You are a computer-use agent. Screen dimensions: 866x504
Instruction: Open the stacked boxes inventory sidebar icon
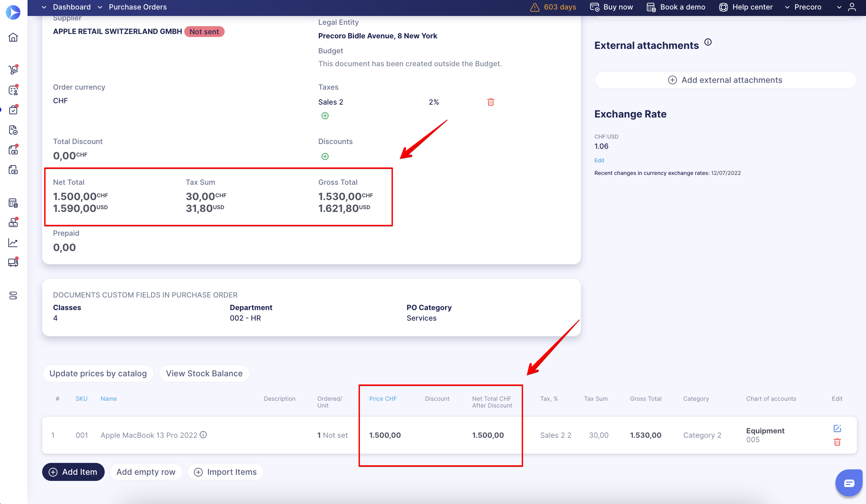tap(13, 222)
